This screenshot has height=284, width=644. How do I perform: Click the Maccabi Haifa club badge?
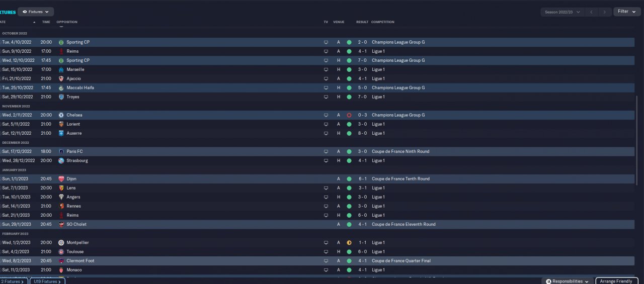coord(61,87)
